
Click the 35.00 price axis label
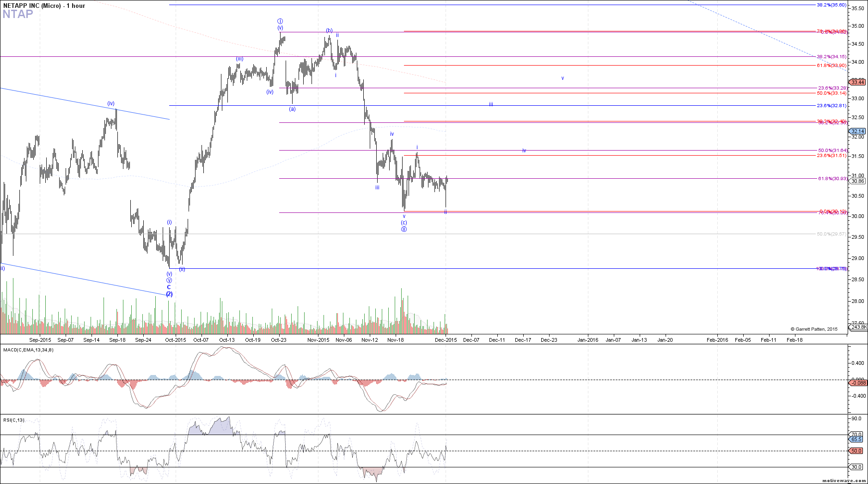tap(858, 26)
